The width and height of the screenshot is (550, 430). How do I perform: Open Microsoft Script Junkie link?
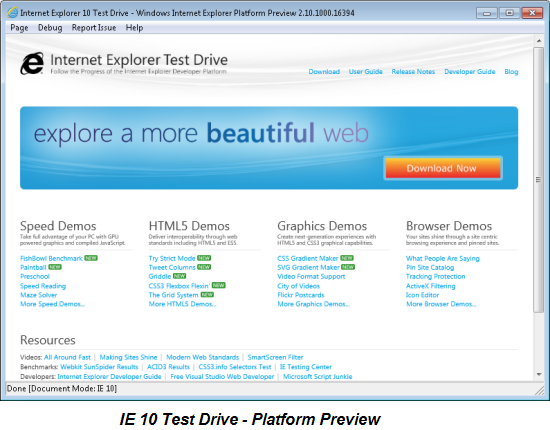click(317, 376)
